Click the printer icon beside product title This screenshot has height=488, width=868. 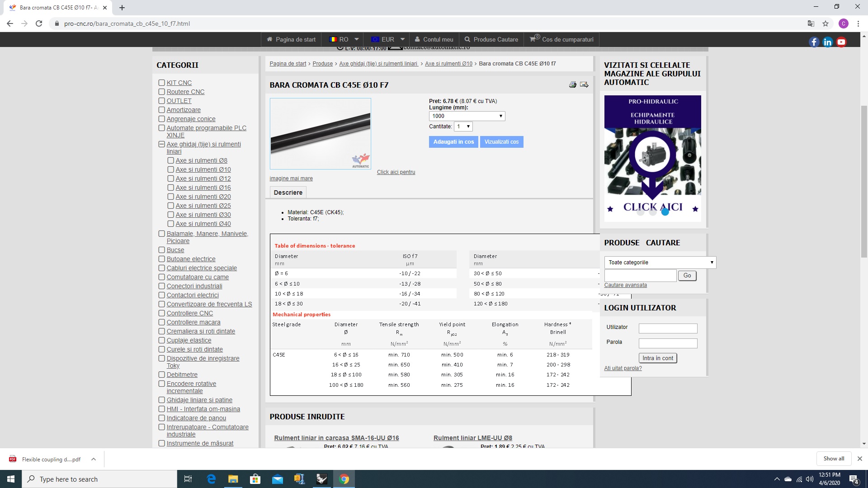coord(572,84)
